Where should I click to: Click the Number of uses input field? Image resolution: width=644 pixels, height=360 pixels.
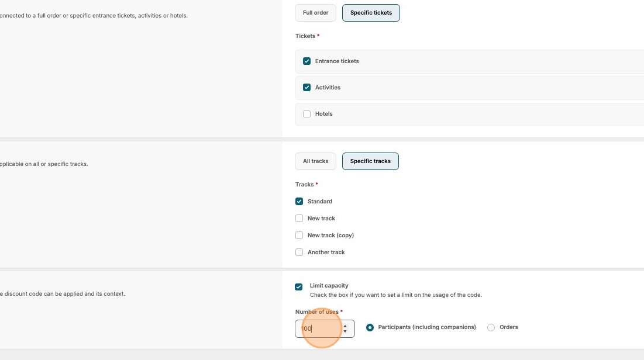(x=319, y=328)
